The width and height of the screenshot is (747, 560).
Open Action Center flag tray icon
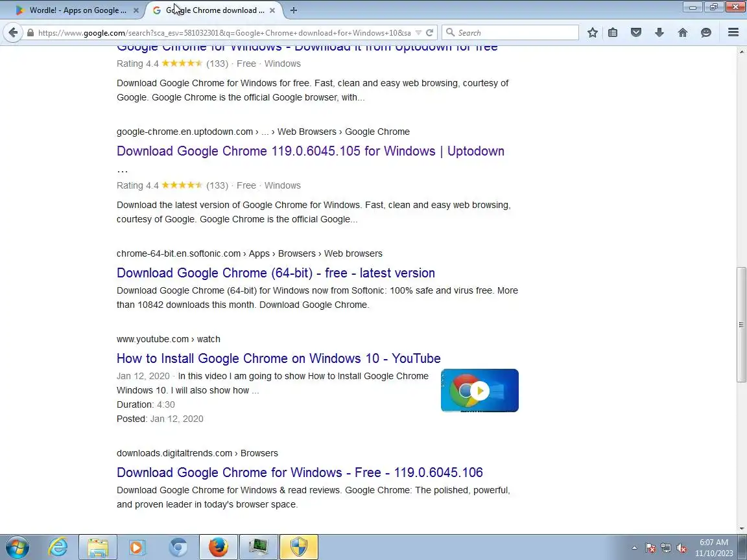coord(650,548)
